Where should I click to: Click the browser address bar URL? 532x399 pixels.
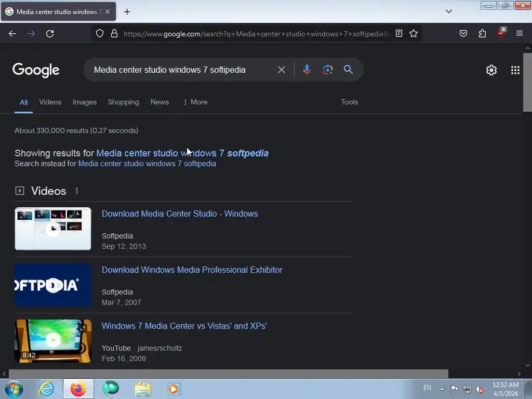tap(256, 34)
